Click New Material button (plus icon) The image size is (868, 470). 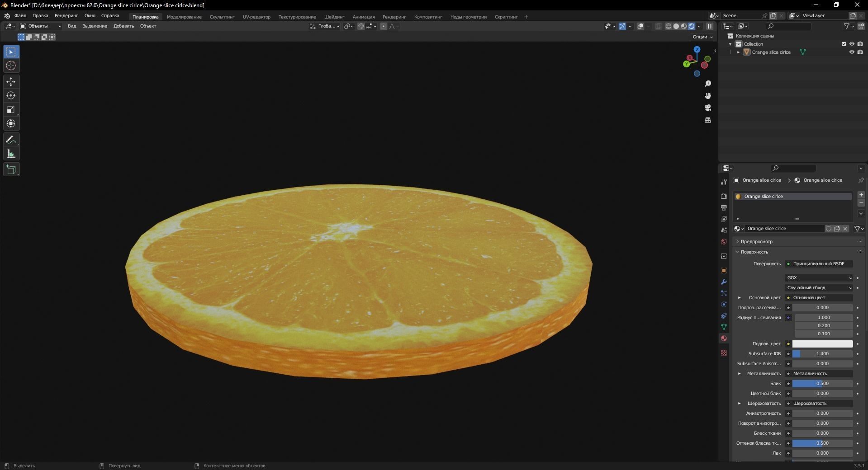[861, 195]
